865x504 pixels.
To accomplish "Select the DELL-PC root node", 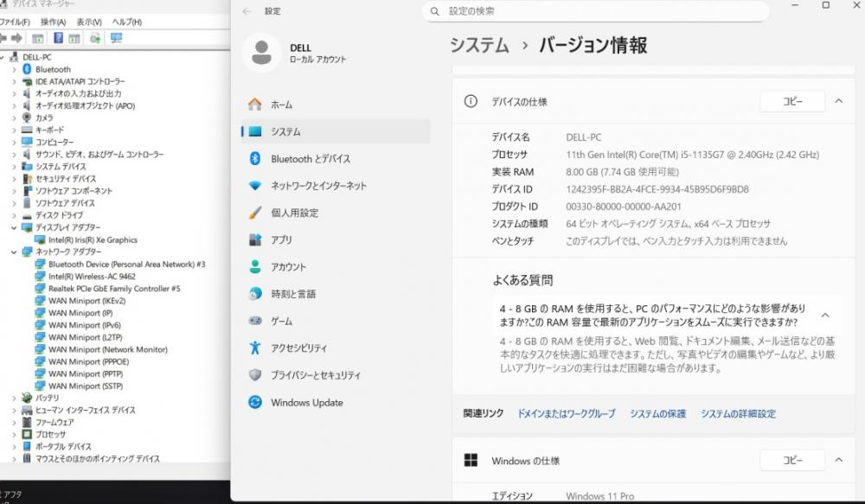I will click(37, 57).
